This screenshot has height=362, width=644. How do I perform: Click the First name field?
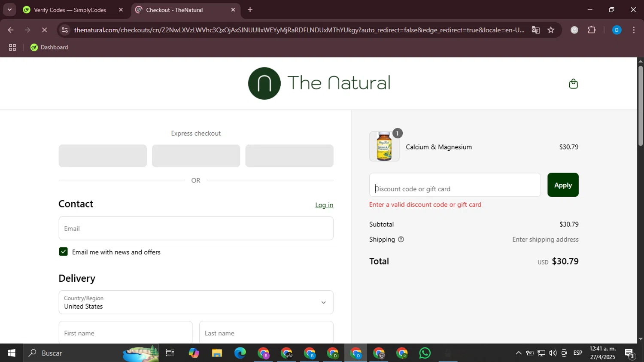(x=125, y=333)
